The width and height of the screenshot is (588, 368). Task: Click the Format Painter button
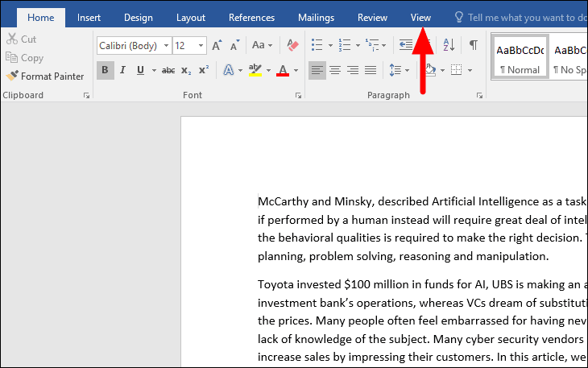tap(45, 76)
